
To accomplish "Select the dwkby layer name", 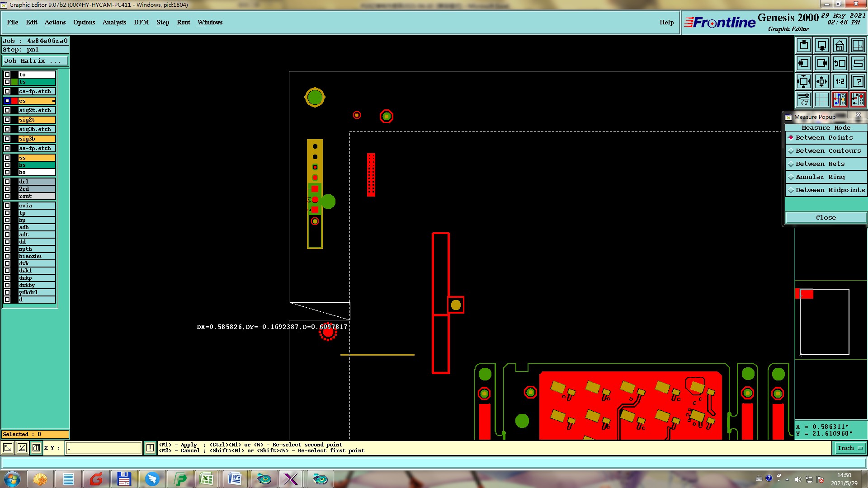I will click(x=37, y=285).
